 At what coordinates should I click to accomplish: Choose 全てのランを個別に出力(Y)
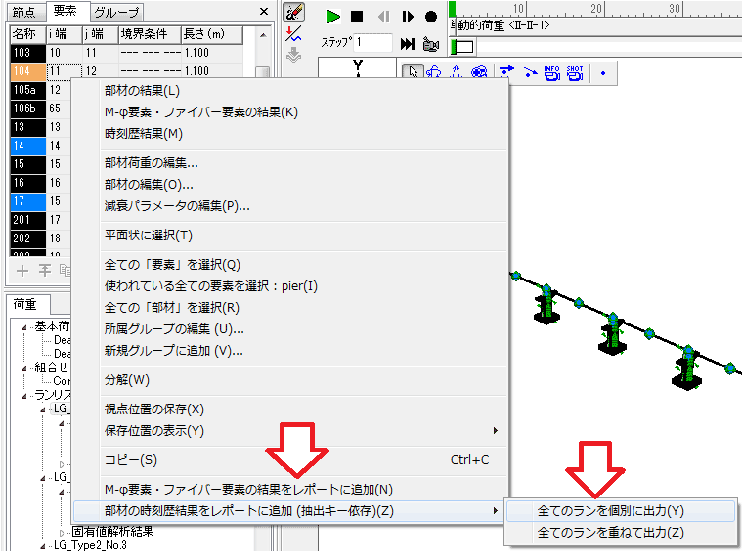[621, 511]
